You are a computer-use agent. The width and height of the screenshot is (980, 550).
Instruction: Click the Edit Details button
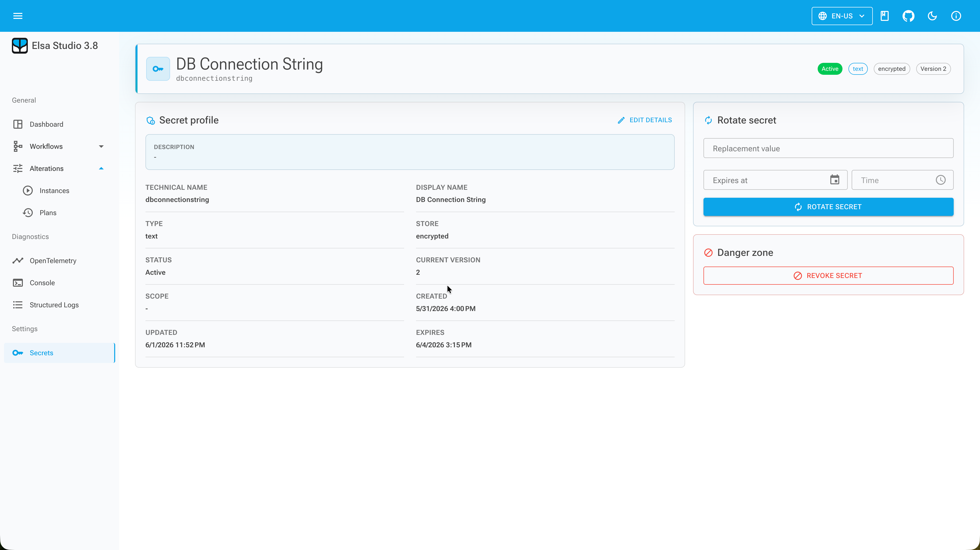[644, 120]
